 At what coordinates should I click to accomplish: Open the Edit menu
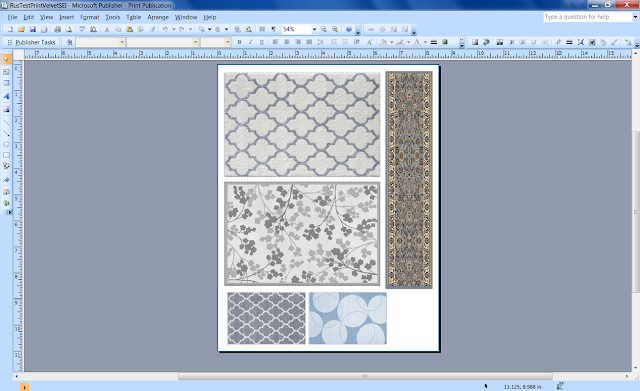[x=29, y=17]
